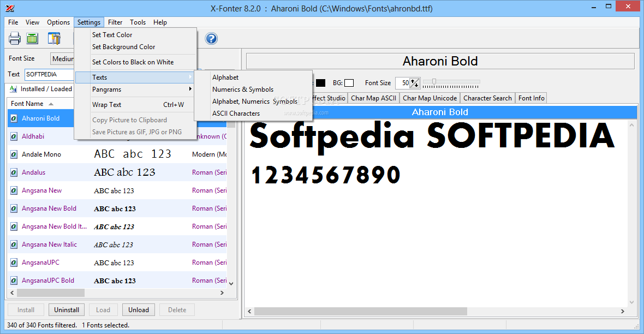Open the Options menu
This screenshot has width=644, height=334.
58,22
